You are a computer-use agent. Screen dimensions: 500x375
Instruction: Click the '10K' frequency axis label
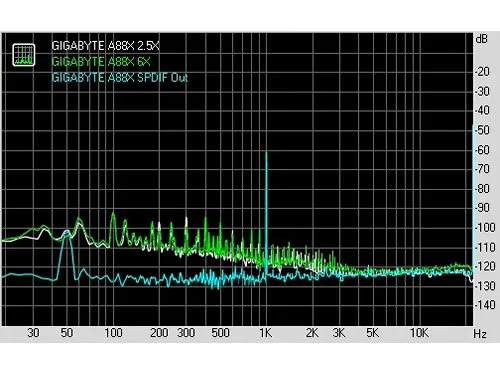coord(419,333)
